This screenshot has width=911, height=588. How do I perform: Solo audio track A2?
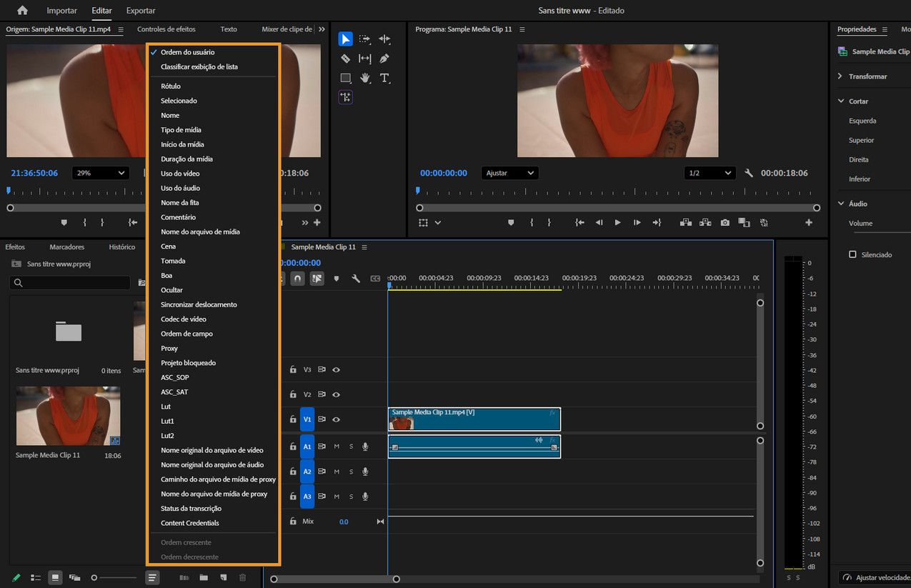(x=350, y=472)
